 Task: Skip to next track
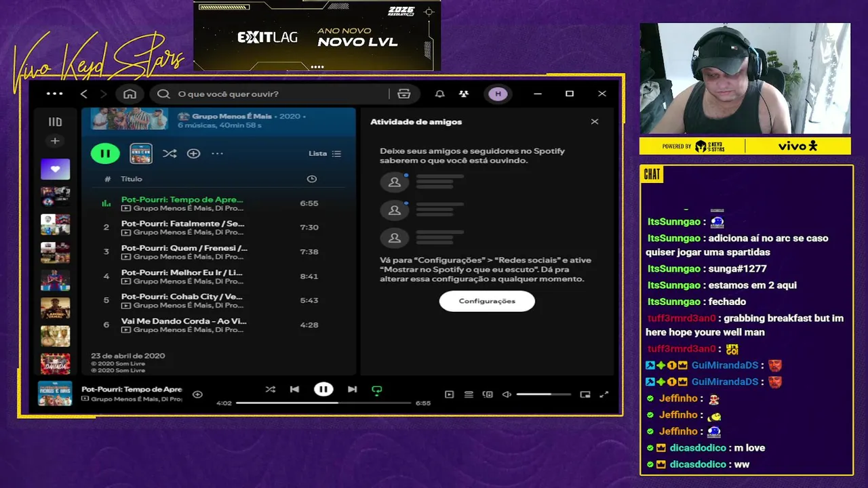coord(352,389)
